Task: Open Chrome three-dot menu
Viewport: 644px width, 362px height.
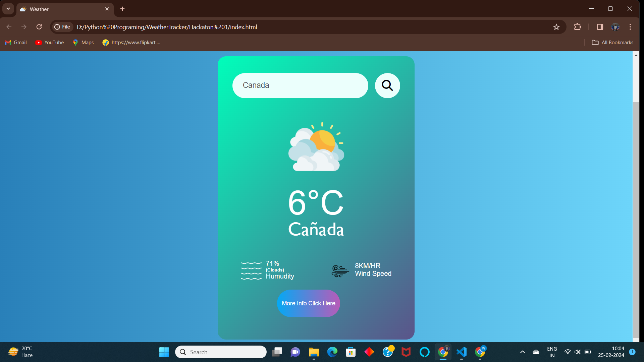Action: coord(630,27)
